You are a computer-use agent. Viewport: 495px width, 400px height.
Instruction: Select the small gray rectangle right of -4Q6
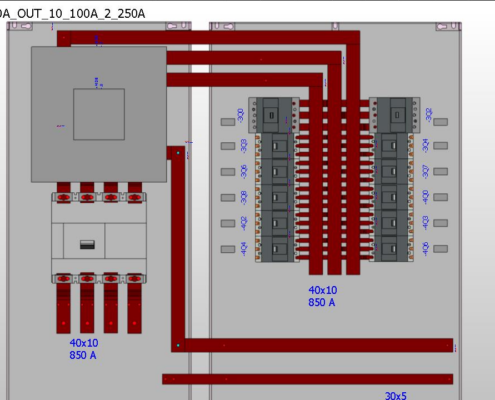click(x=440, y=249)
